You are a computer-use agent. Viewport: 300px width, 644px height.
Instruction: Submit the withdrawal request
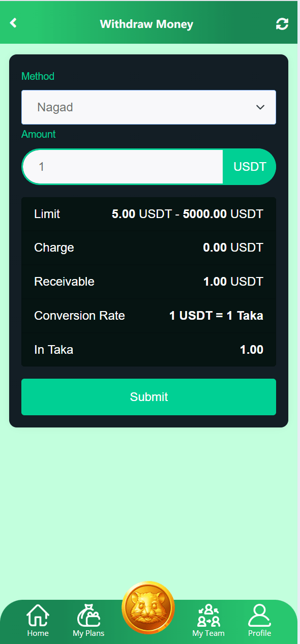148,397
